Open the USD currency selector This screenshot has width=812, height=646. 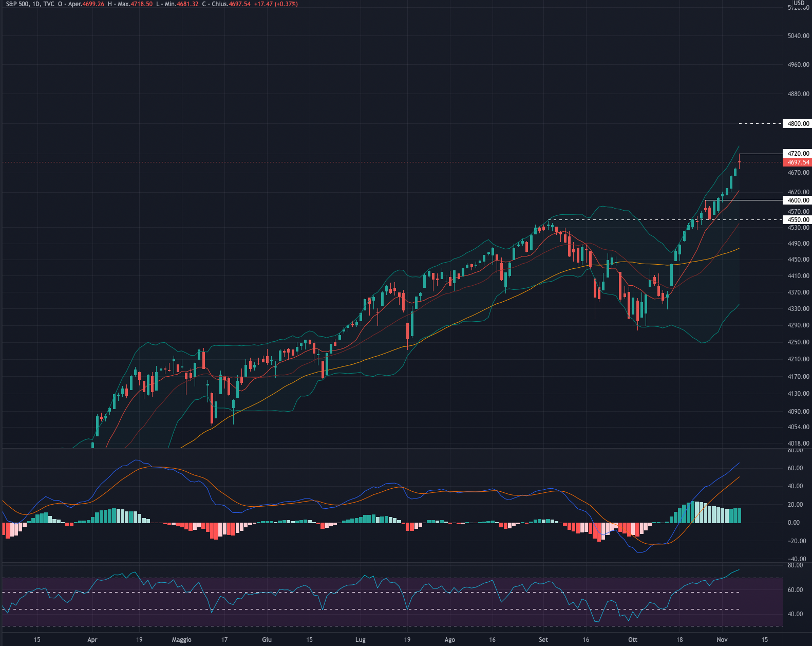[x=799, y=3]
